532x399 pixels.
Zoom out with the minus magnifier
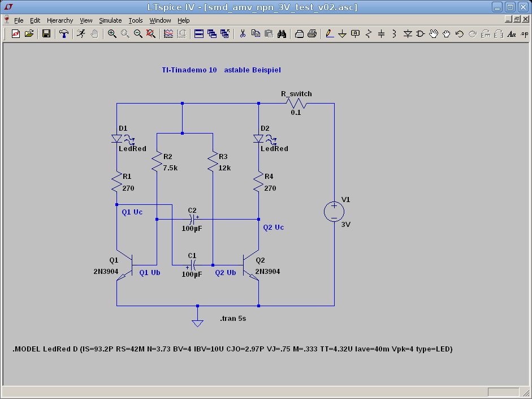pyautogui.click(x=138, y=33)
